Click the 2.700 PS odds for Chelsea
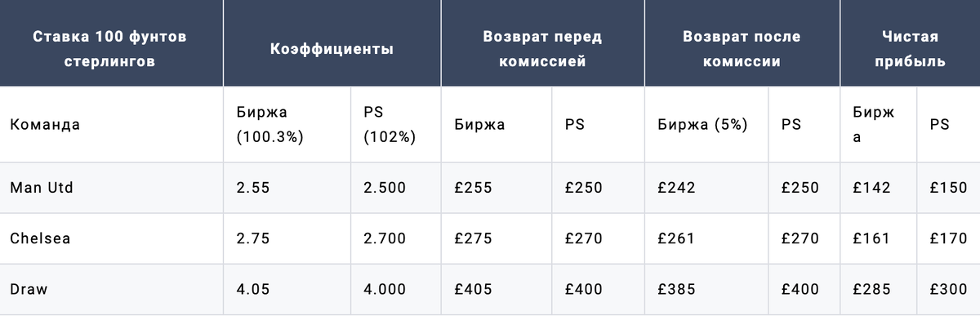980x316 pixels. pos(385,238)
